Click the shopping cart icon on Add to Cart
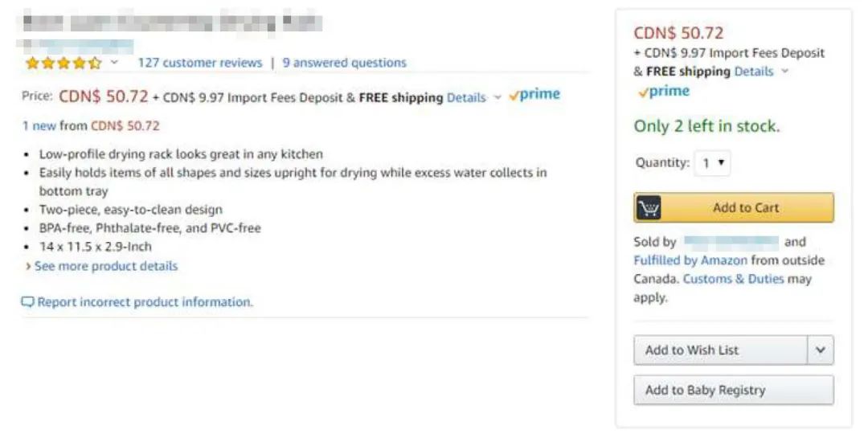868x438 pixels. [649, 208]
